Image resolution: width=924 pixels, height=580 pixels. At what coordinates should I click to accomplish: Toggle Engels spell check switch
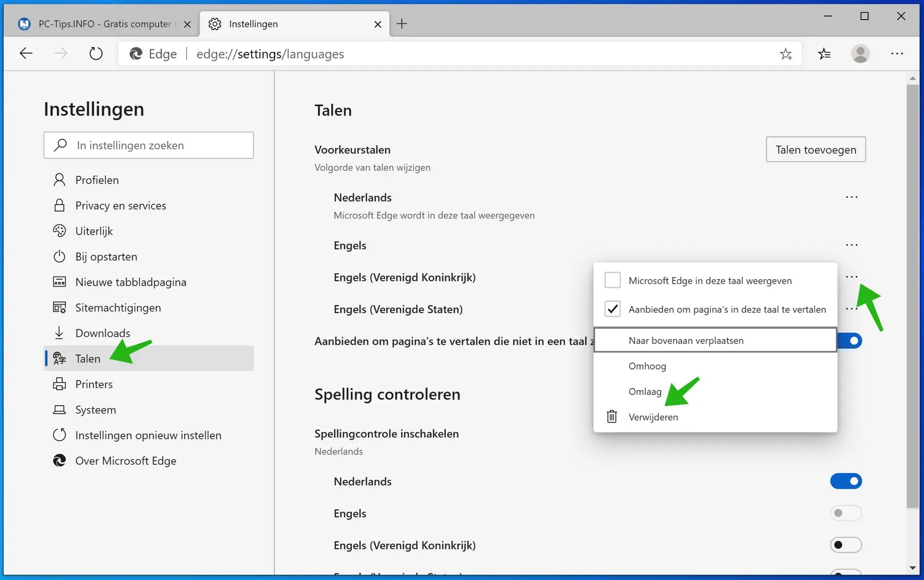coord(846,513)
